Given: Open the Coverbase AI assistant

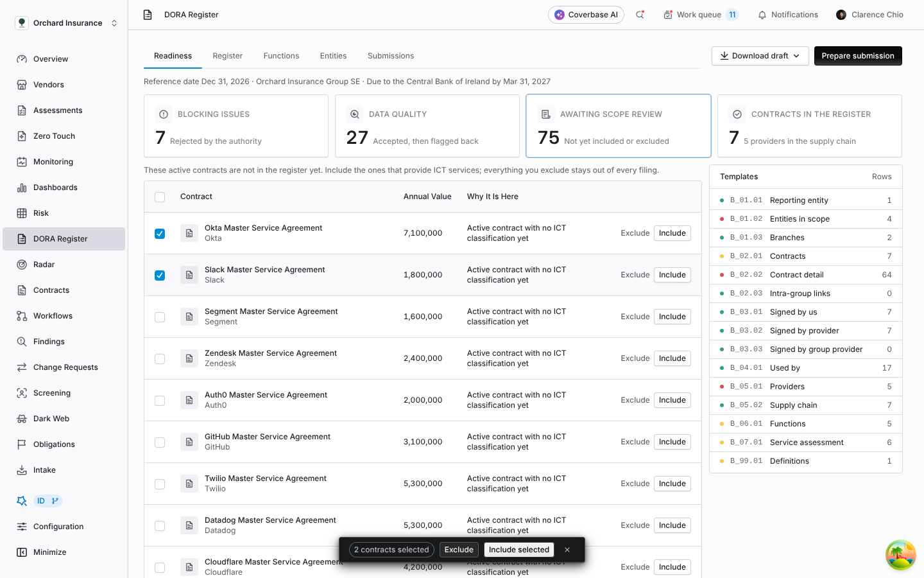Looking at the screenshot, I should click(x=586, y=15).
